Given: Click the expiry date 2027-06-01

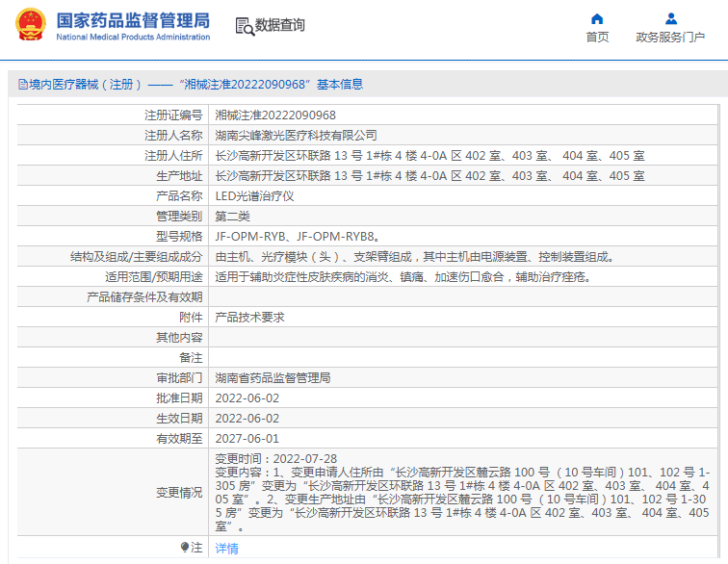Looking at the screenshot, I should click(x=247, y=439).
